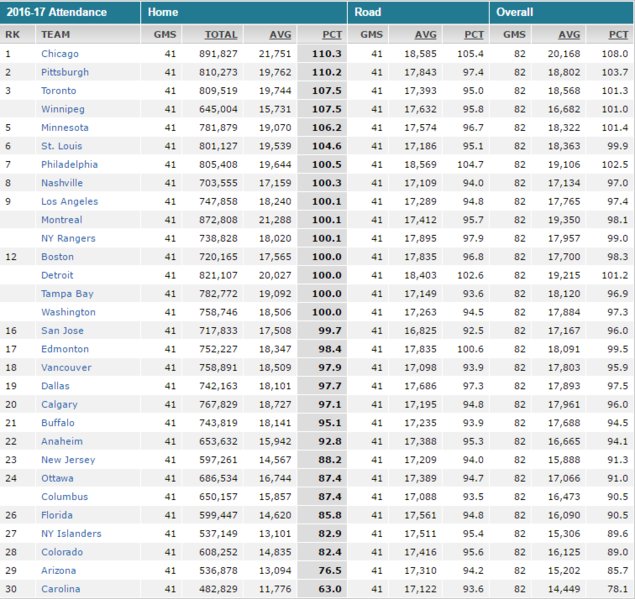Select the 2016-17 Attendance header
The height and width of the screenshot is (599, 635).
pyautogui.click(x=57, y=12)
